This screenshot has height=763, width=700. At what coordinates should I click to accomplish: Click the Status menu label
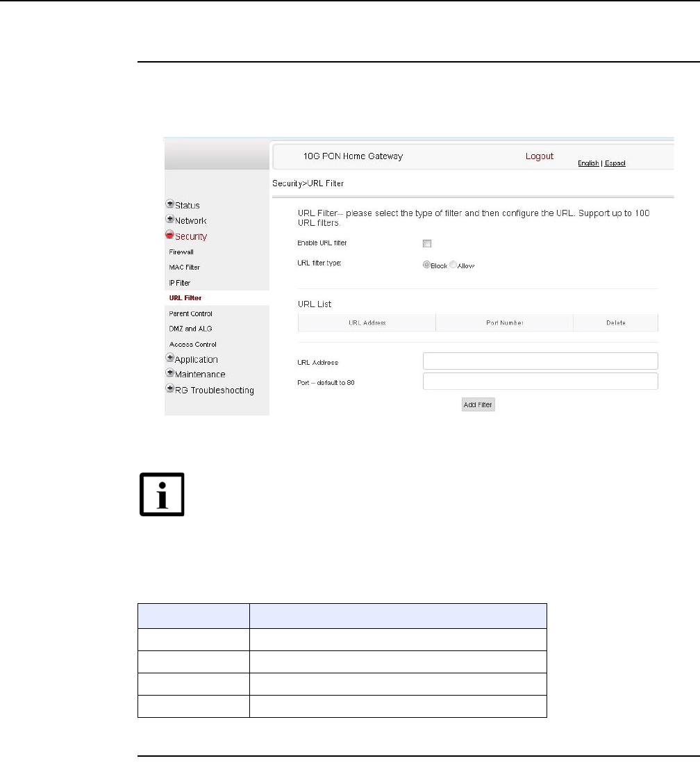[187, 206]
